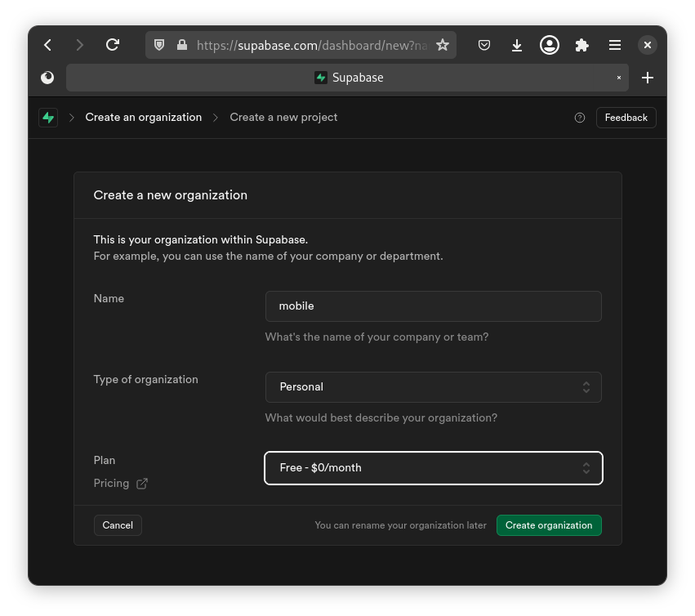The image size is (695, 616).
Task: Open a new tab with plus
Action: pyautogui.click(x=647, y=78)
